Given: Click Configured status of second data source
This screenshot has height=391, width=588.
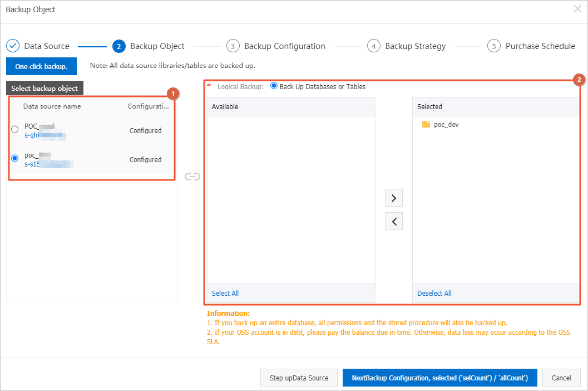Looking at the screenshot, I should [x=146, y=160].
